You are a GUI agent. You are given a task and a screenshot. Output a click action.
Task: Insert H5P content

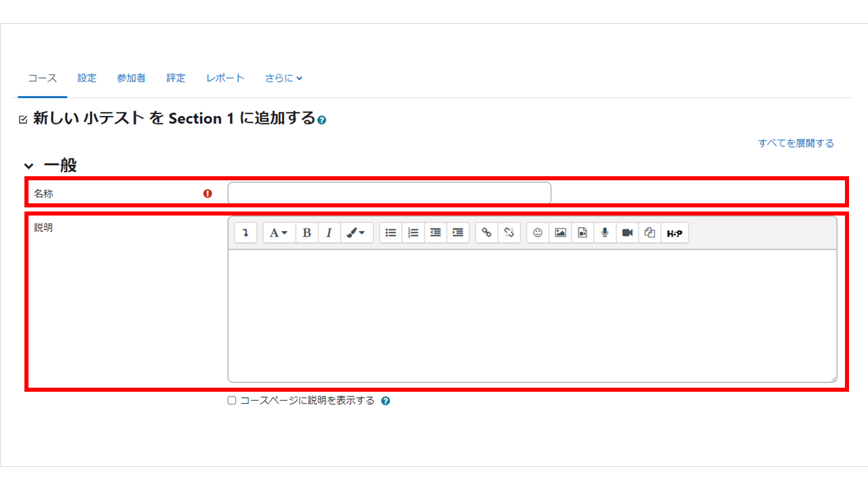click(675, 232)
